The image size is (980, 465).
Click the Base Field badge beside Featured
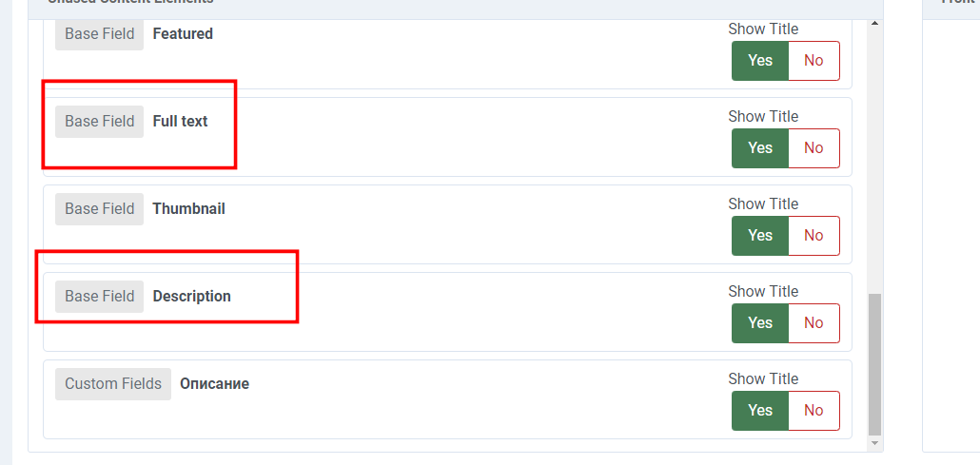99,34
